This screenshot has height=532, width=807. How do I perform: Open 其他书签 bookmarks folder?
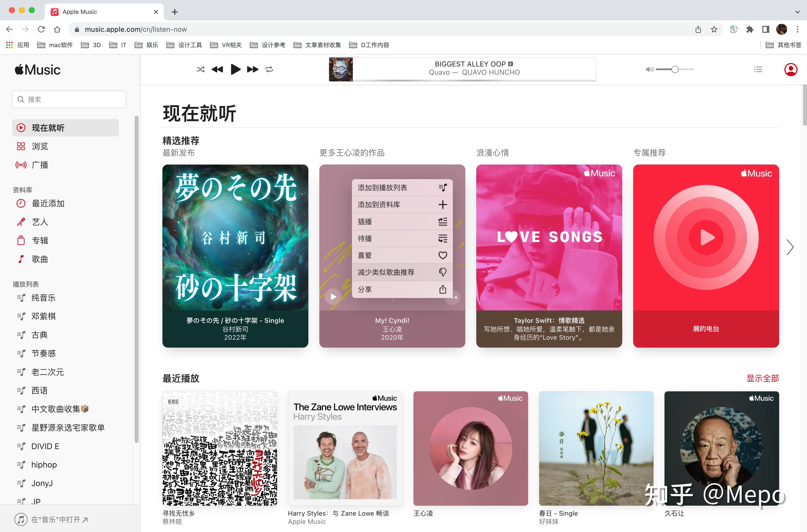pos(784,45)
